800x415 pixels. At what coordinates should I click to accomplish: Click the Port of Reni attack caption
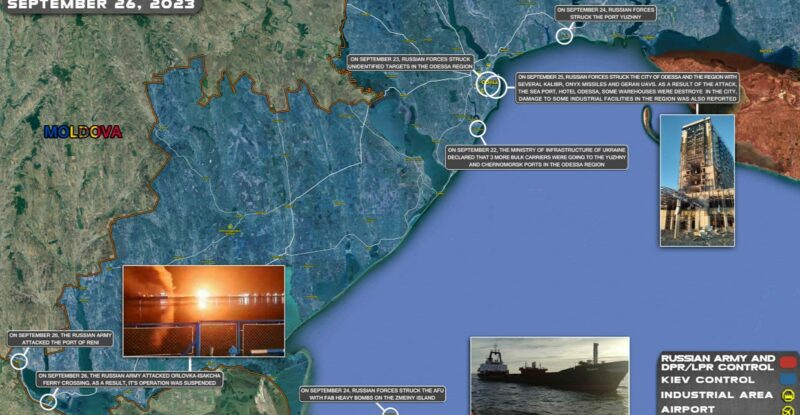click(x=60, y=339)
